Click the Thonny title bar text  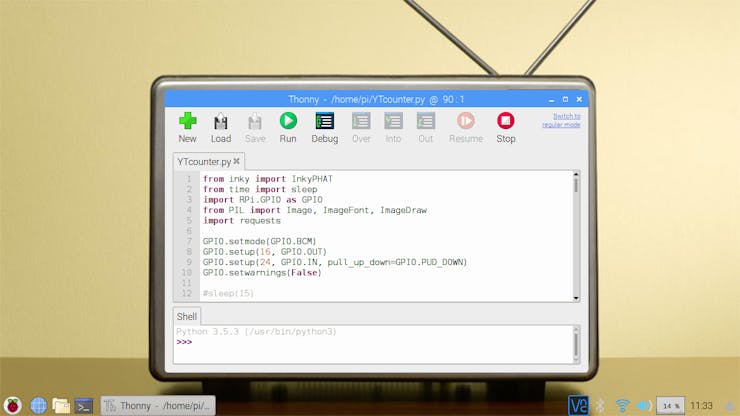click(376, 100)
